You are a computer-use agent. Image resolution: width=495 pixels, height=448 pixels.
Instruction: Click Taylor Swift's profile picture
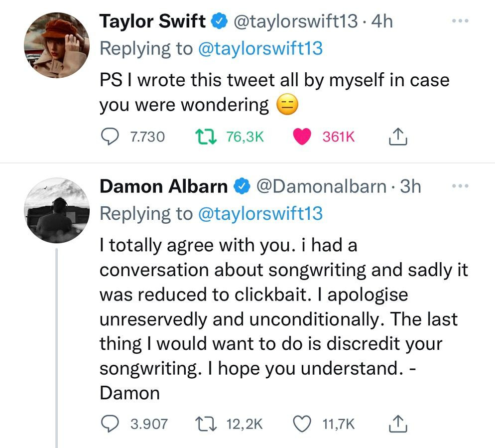click(x=56, y=45)
